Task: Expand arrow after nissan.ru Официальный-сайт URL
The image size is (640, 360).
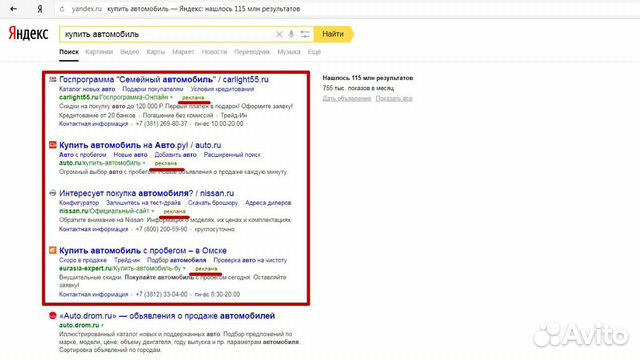Action: [153, 211]
